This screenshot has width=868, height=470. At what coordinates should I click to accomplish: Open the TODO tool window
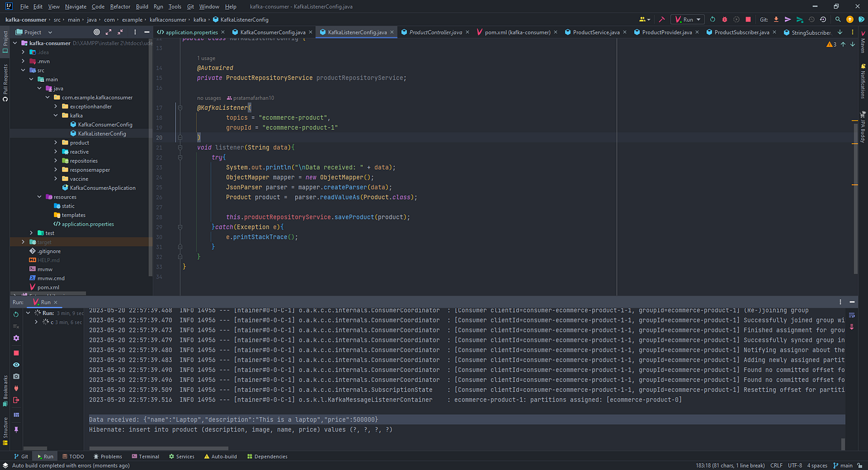click(72, 456)
